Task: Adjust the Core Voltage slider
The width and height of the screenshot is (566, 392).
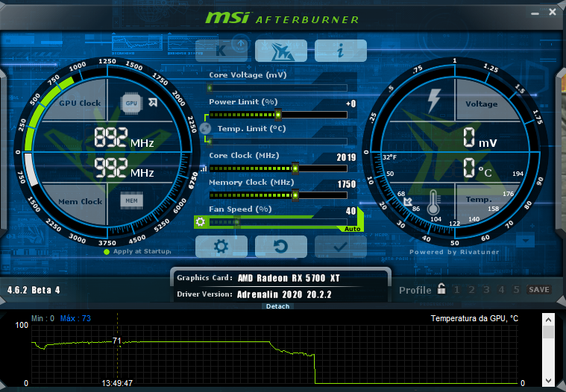Action: pyautogui.click(x=278, y=88)
